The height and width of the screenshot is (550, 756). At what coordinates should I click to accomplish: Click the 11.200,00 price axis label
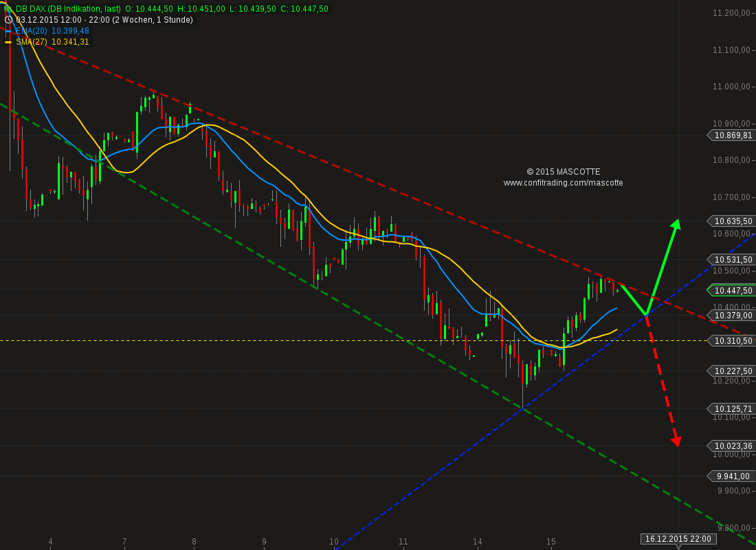[731, 13]
